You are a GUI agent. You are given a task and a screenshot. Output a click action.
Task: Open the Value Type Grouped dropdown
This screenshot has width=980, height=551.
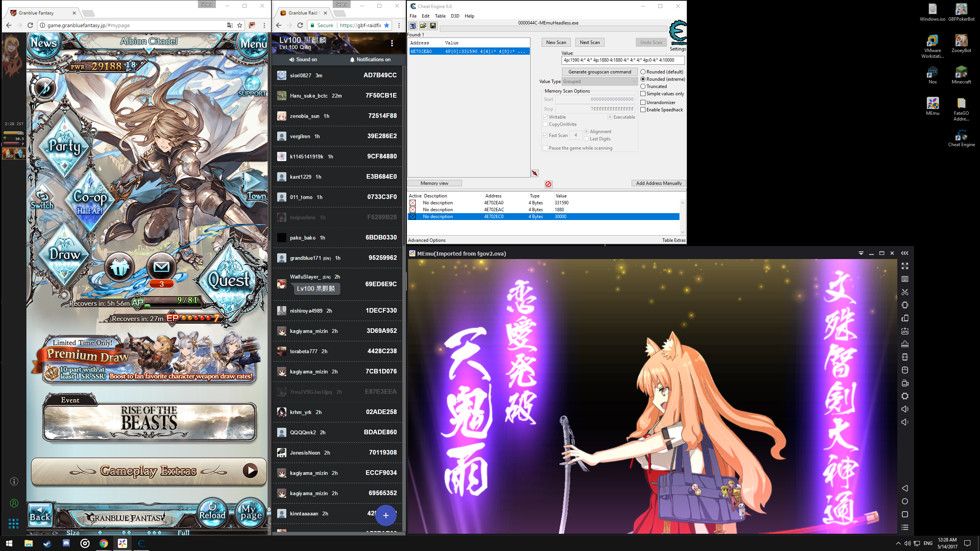[599, 82]
